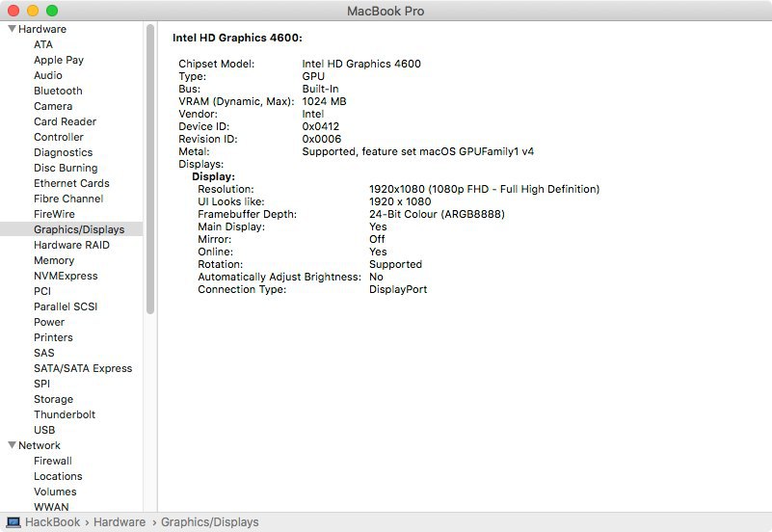Open Bluetooth hardware info
This screenshot has height=532, width=772.
[58, 91]
